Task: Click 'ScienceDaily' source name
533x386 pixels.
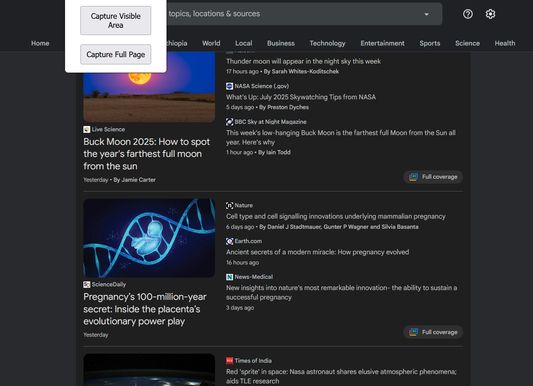Action: 109,284
